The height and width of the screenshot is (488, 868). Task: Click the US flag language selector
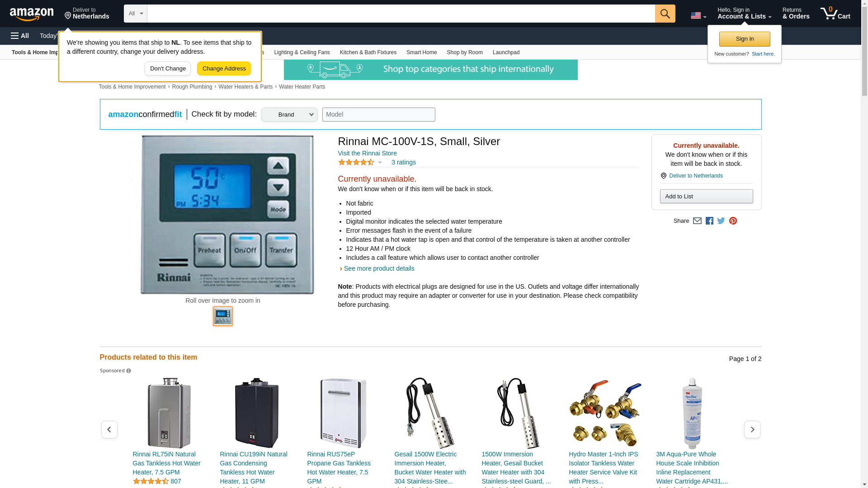[x=698, y=15]
